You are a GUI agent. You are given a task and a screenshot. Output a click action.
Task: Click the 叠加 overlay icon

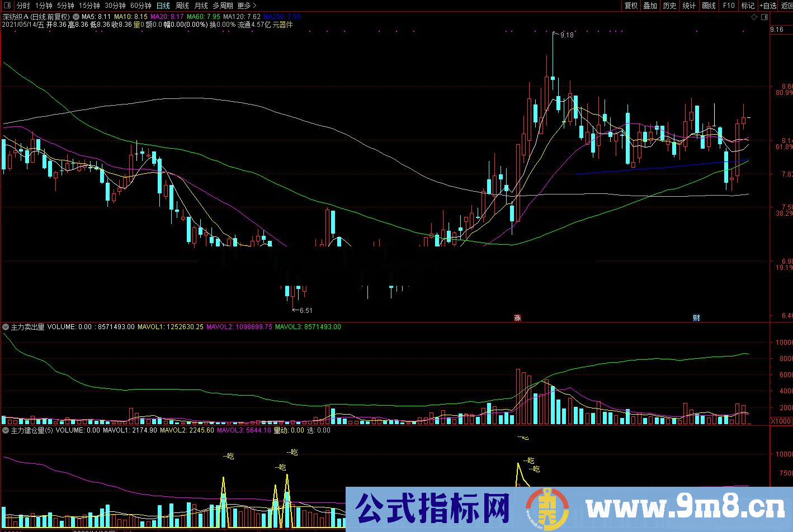pyautogui.click(x=650, y=6)
